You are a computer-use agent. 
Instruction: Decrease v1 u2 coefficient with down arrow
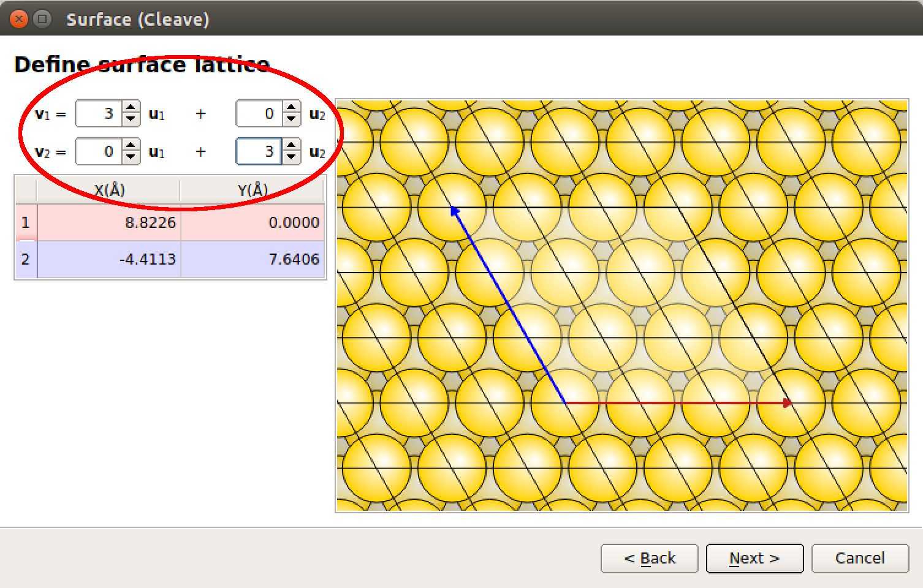click(292, 119)
